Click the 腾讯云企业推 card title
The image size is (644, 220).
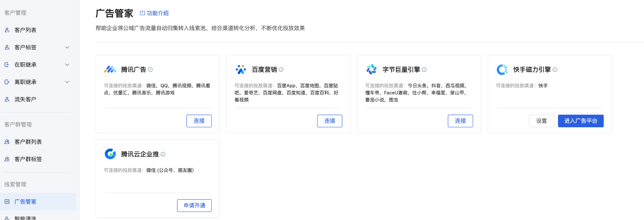point(140,154)
